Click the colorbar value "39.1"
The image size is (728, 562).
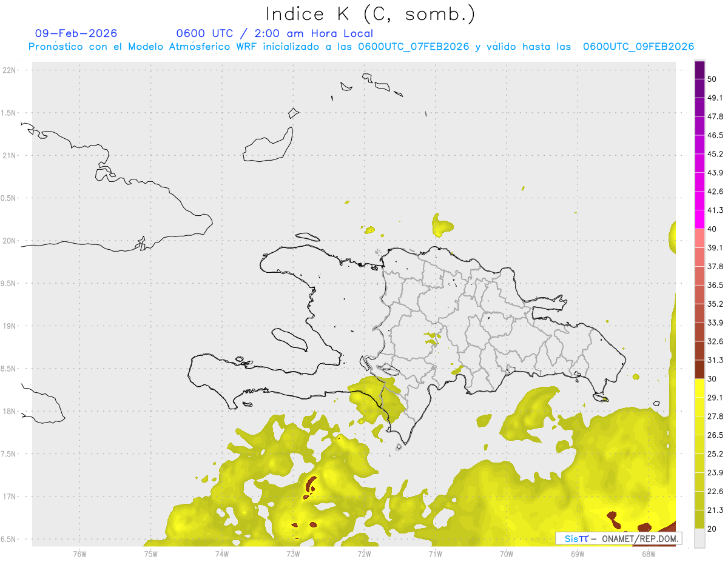(715, 248)
